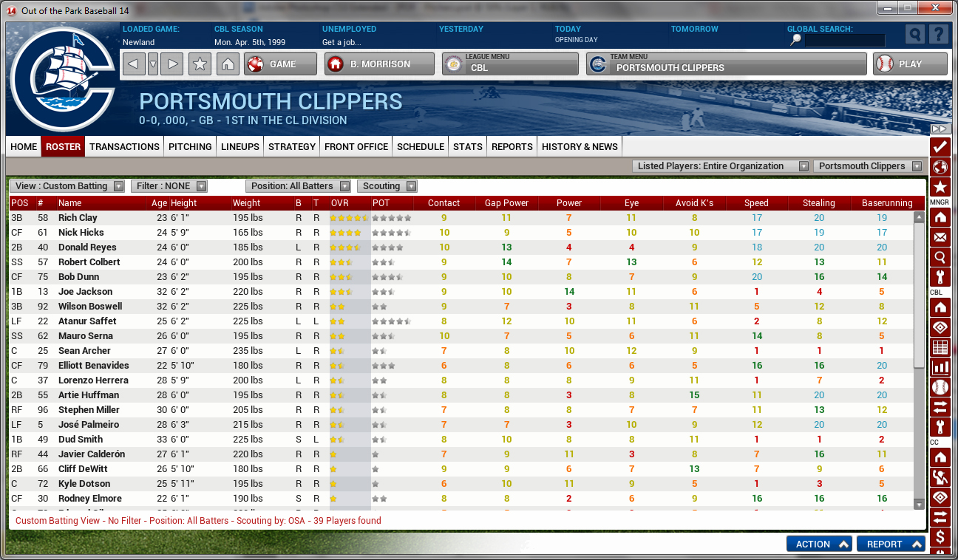Open Listed Players: Entire Organization dropdown

tap(721, 166)
